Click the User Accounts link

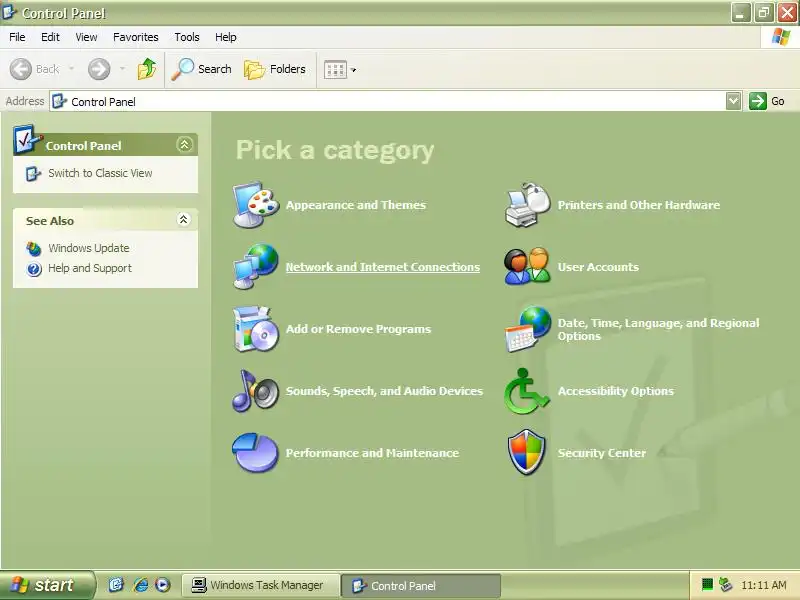(x=598, y=267)
